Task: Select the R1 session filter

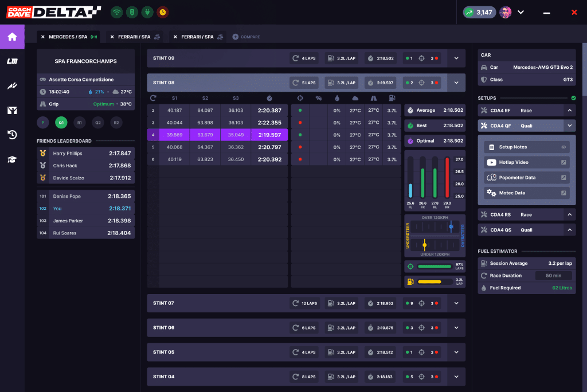Action: 79,123
